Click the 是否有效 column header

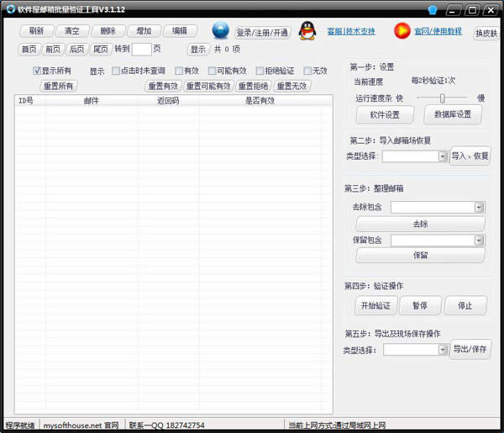tap(260, 101)
